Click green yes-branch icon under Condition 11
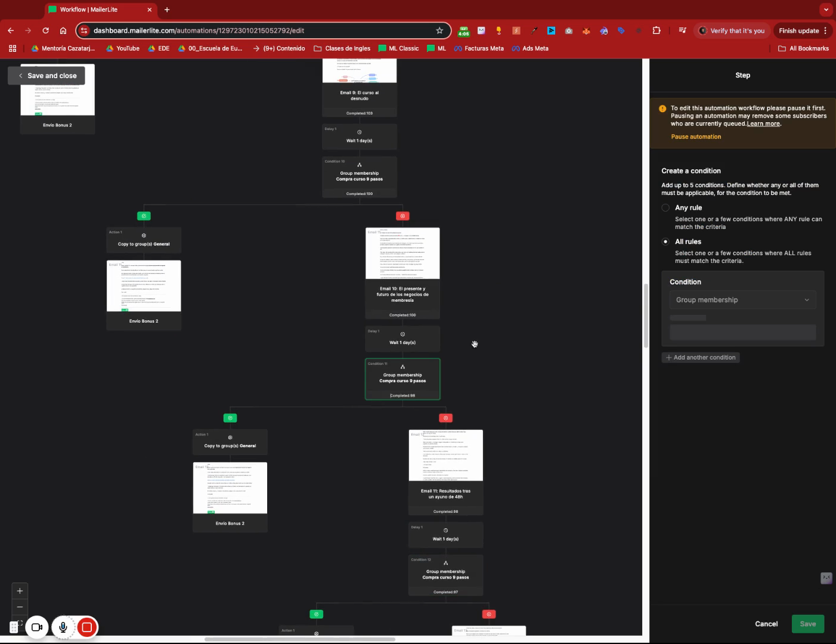Image resolution: width=836 pixels, height=644 pixels. point(230,418)
